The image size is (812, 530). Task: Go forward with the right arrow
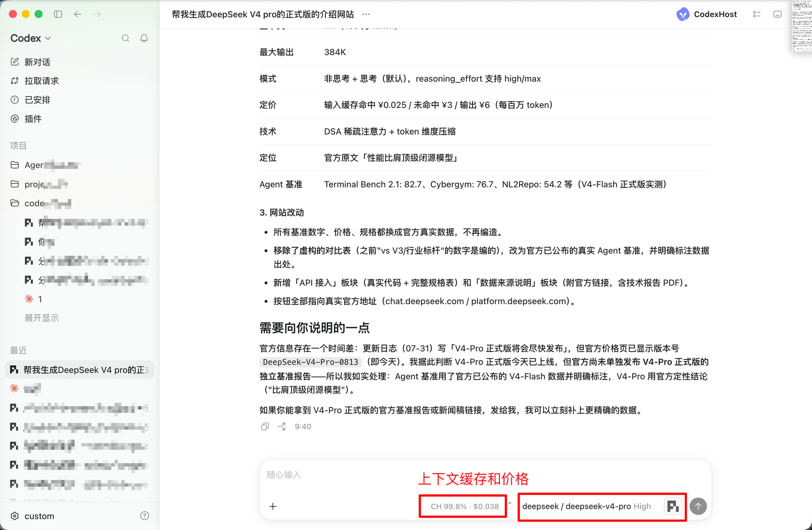click(98, 14)
